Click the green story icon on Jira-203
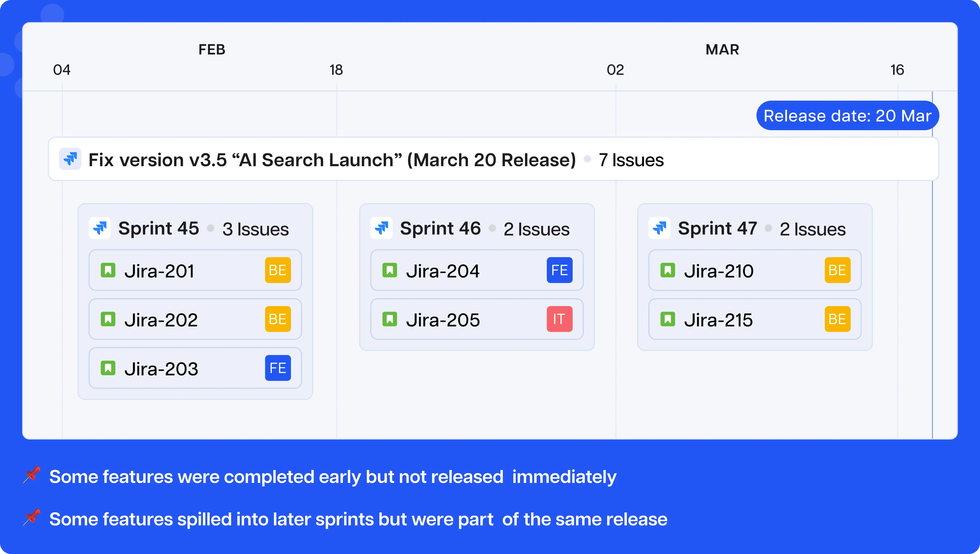 click(x=108, y=368)
